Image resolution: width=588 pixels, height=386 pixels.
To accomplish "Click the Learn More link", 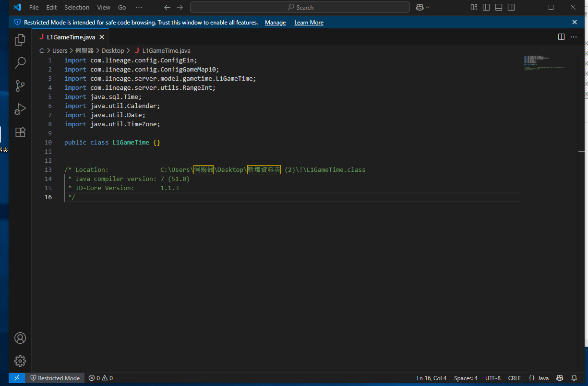I will tap(309, 23).
